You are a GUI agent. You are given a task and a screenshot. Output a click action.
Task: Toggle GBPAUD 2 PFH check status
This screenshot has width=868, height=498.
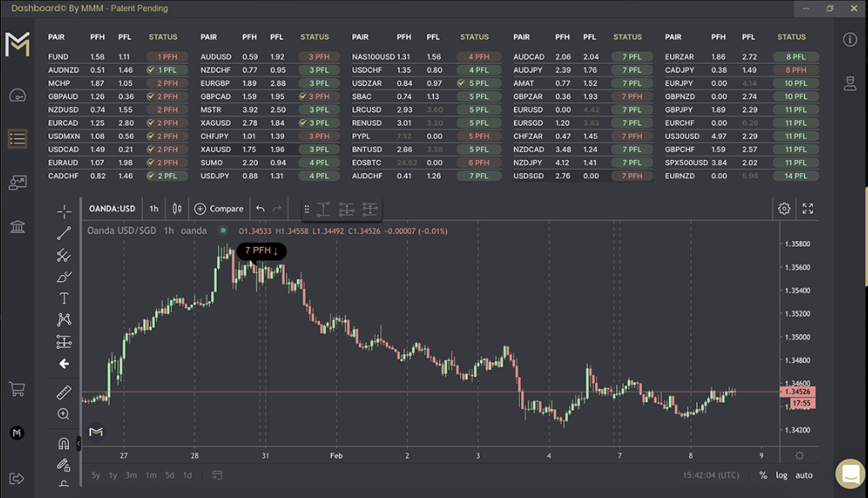point(151,96)
